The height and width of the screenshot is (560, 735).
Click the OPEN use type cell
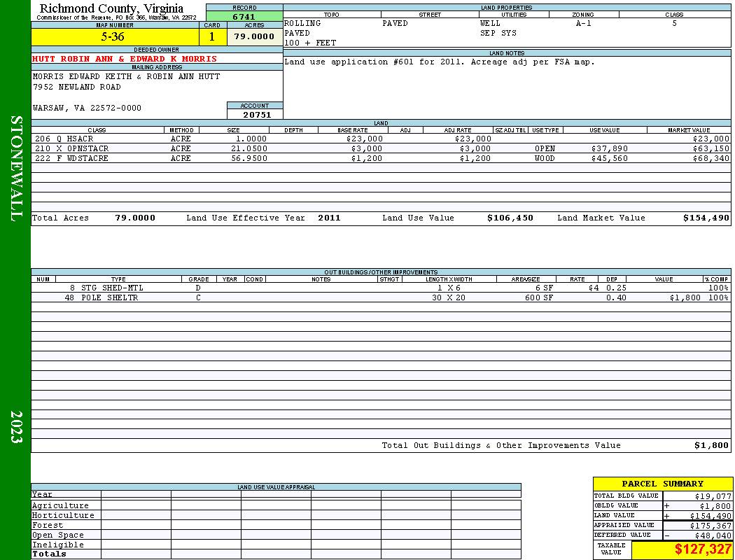point(545,148)
